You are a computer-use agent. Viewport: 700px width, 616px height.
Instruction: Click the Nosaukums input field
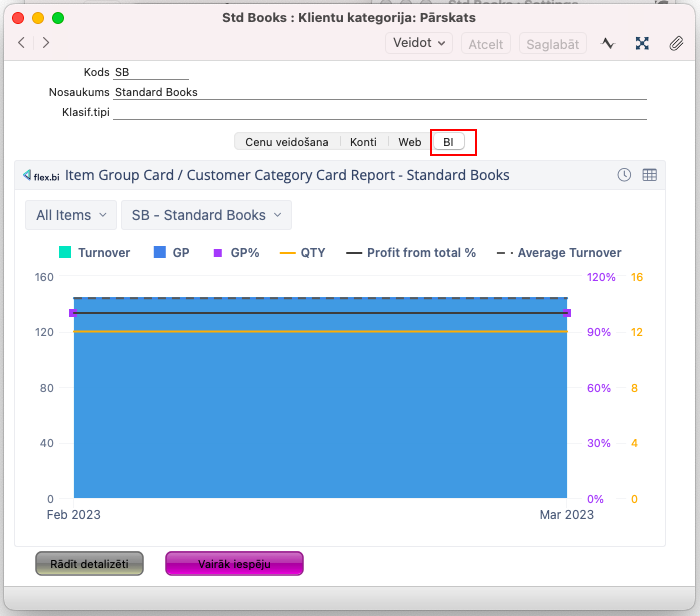pos(380,92)
